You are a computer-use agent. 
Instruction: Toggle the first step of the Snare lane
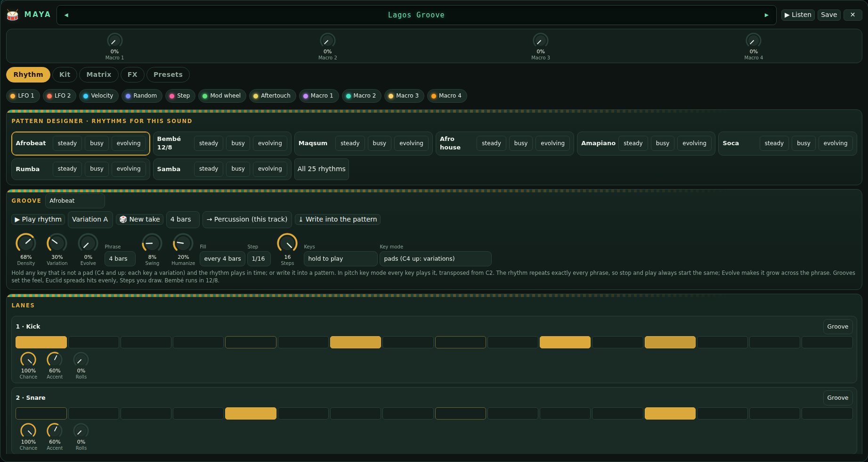pyautogui.click(x=41, y=413)
